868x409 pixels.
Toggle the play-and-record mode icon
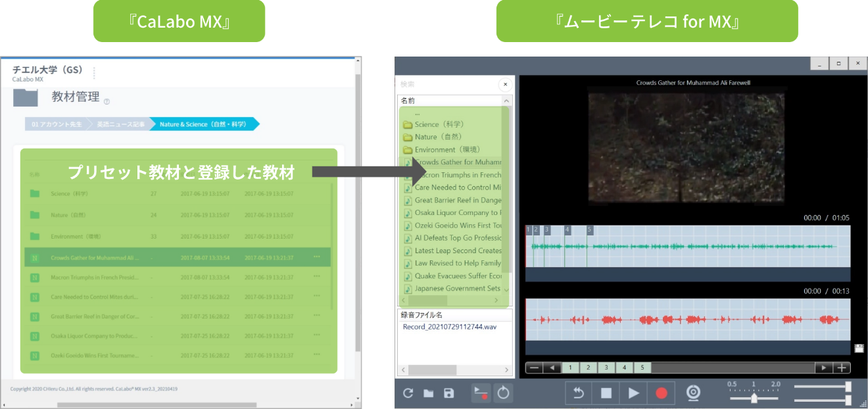(x=481, y=393)
